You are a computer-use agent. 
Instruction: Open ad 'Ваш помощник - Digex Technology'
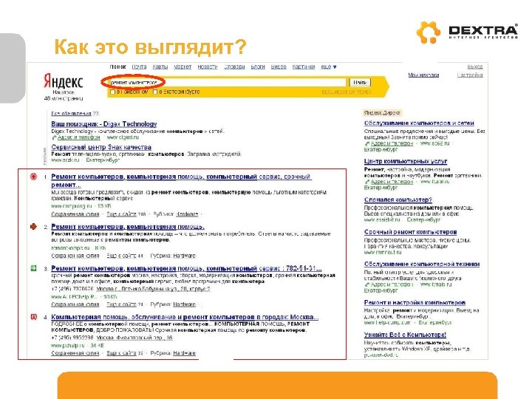[104, 124]
